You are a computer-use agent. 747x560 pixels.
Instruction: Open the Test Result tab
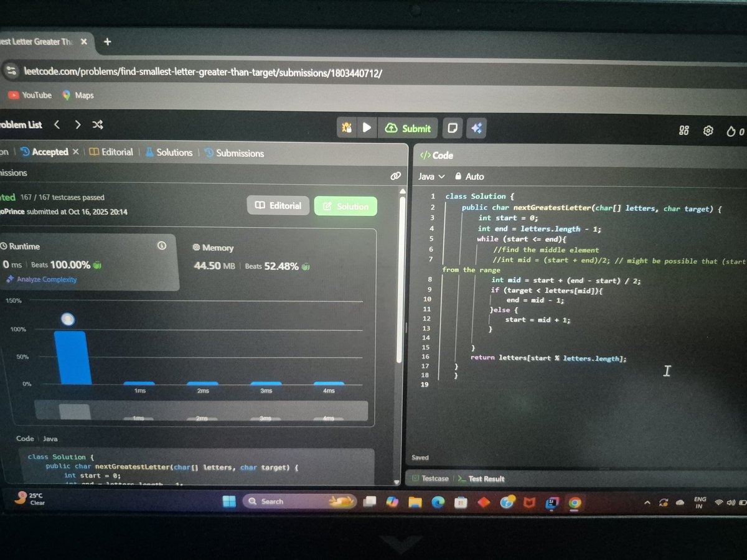pos(481,478)
